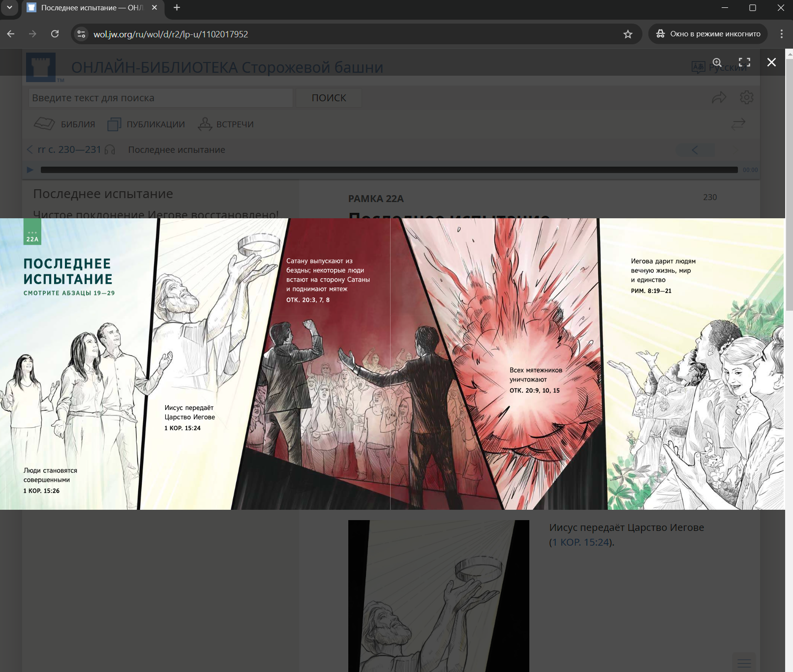
Task: Click the address bar URL
Action: click(171, 34)
